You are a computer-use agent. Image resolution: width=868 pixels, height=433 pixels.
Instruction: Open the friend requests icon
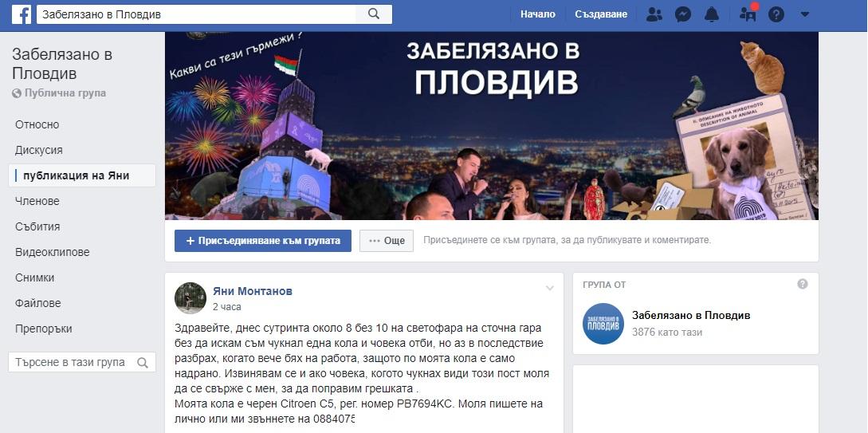pyautogui.click(x=654, y=14)
